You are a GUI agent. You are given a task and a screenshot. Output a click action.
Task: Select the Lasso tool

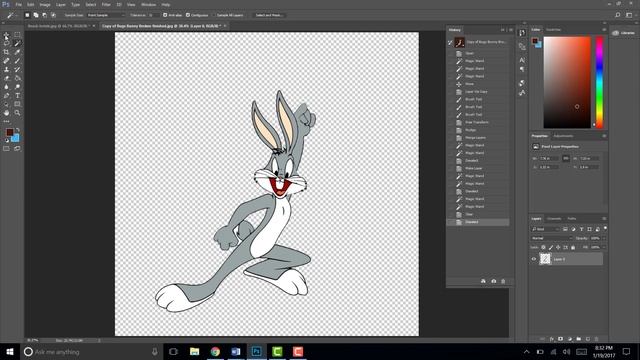pyautogui.click(x=6, y=44)
